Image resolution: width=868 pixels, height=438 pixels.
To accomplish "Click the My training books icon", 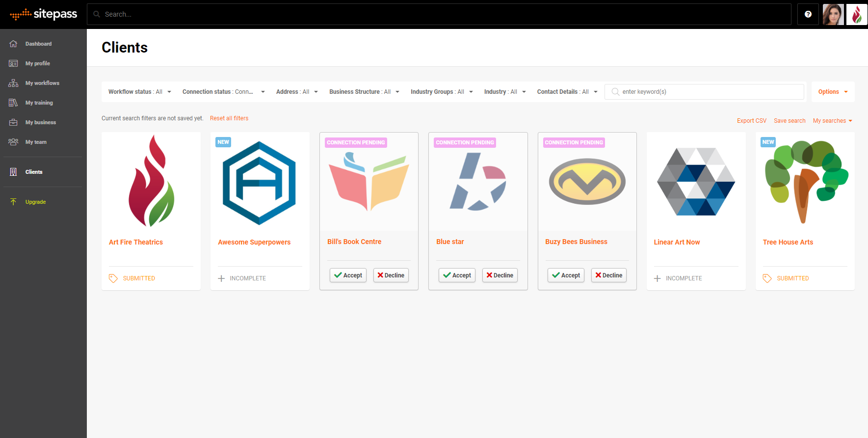I will click(x=13, y=103).
